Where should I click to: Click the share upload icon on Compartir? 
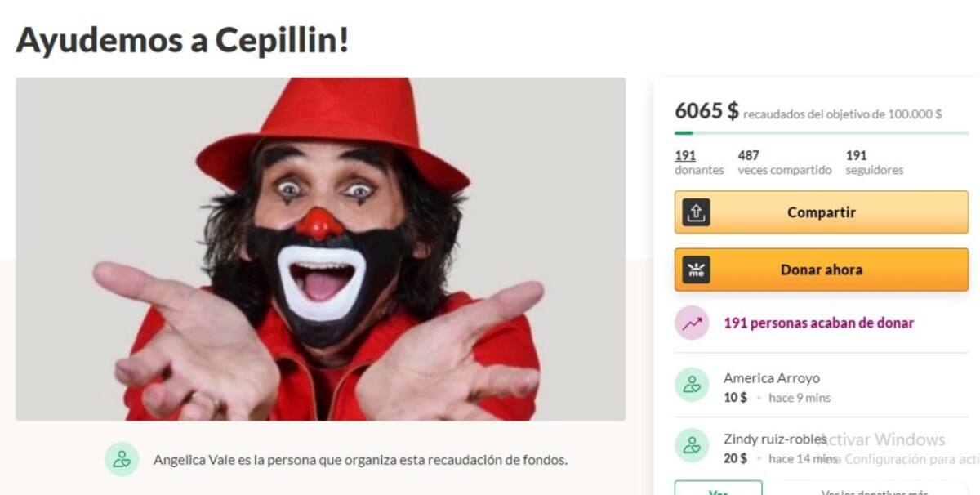(696, 212)
